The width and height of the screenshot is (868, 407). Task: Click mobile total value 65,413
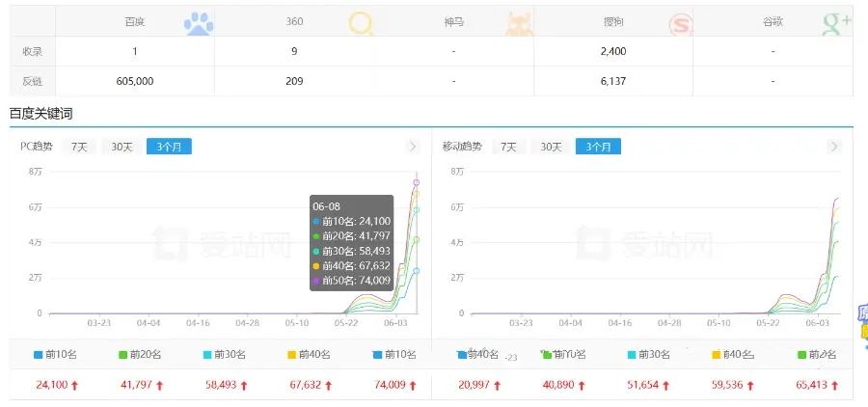811,386
